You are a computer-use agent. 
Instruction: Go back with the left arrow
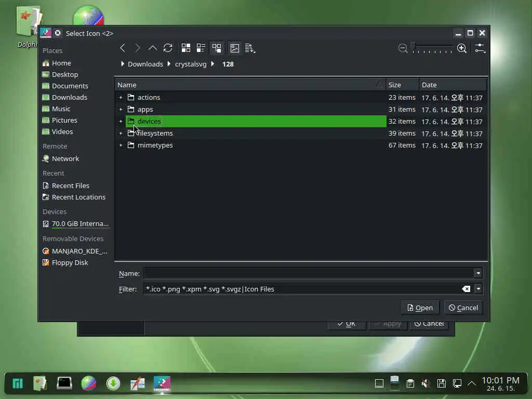[123, 48]
